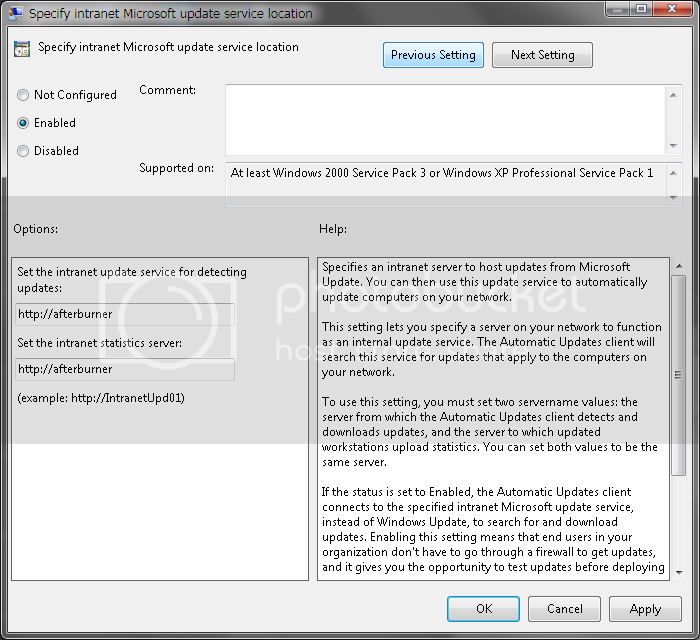Click the setting title beside the policy icon
Image resolution: width=700 pixels, height=640 pixels.
(168, 47)
